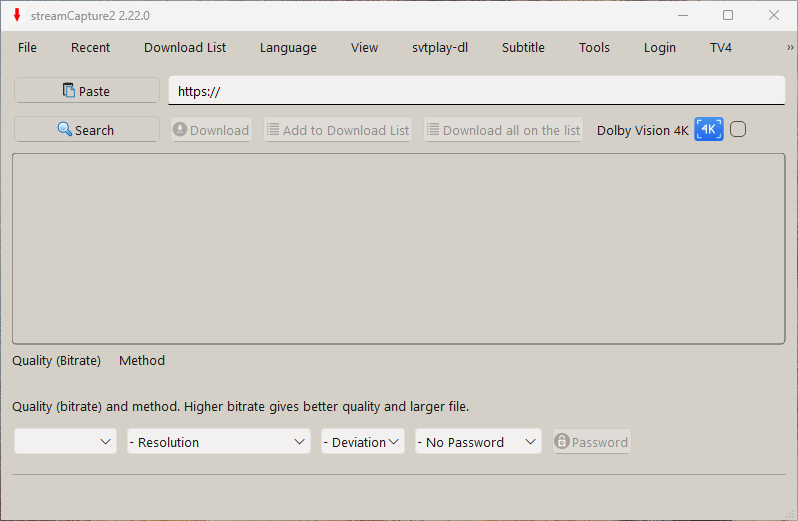This screenshot has height=521, width=798.
Task: Click the Password lock button
Action: click(591, 442)
